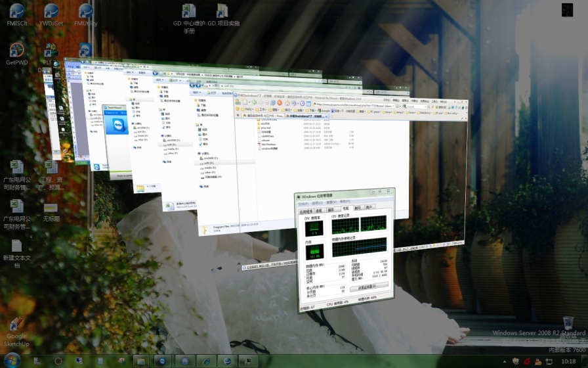
Task: Open the 工作 bookmarks folder
Action: click(x=261, y=110)
